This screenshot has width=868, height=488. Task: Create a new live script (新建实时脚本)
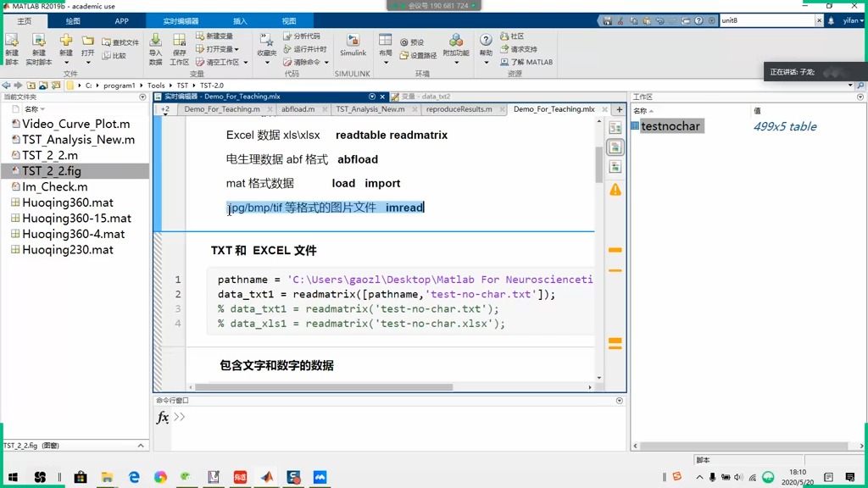click(38, 48)
